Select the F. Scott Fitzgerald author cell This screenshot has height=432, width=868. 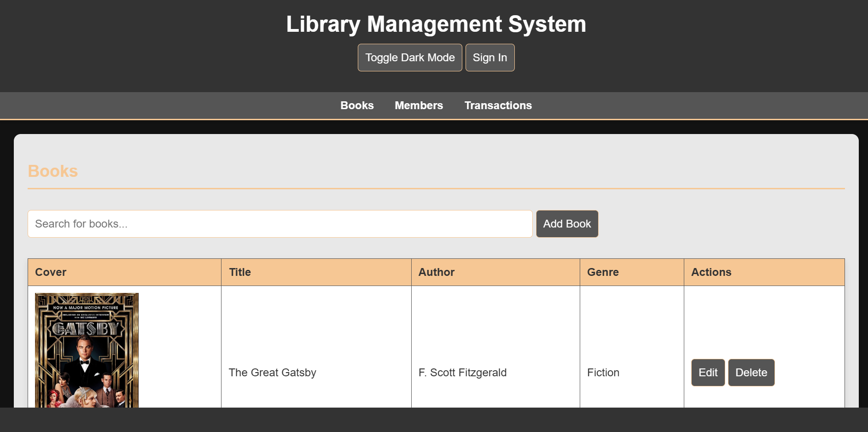tap(462, 373)
